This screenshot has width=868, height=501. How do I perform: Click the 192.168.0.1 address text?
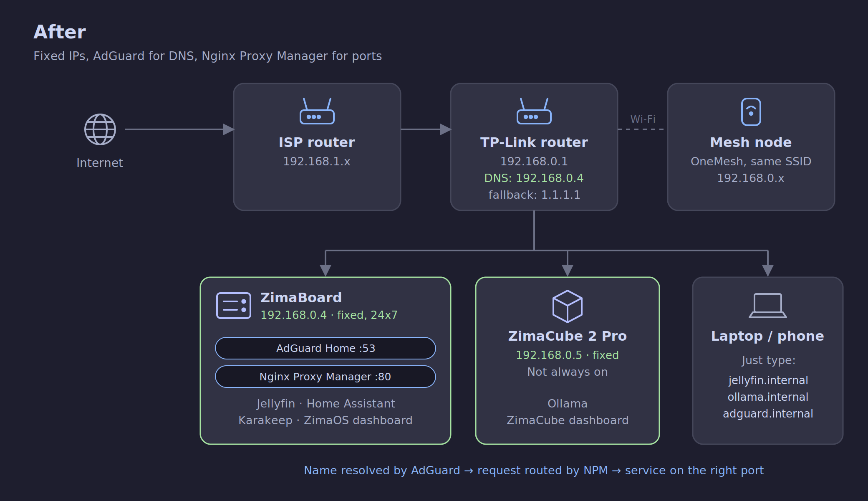pos(534,162)
